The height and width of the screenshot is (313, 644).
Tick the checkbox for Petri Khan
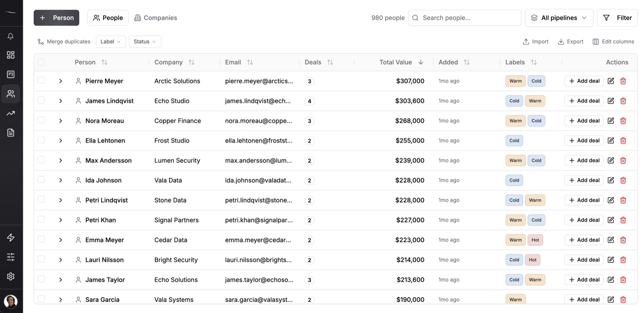point(41,219)
